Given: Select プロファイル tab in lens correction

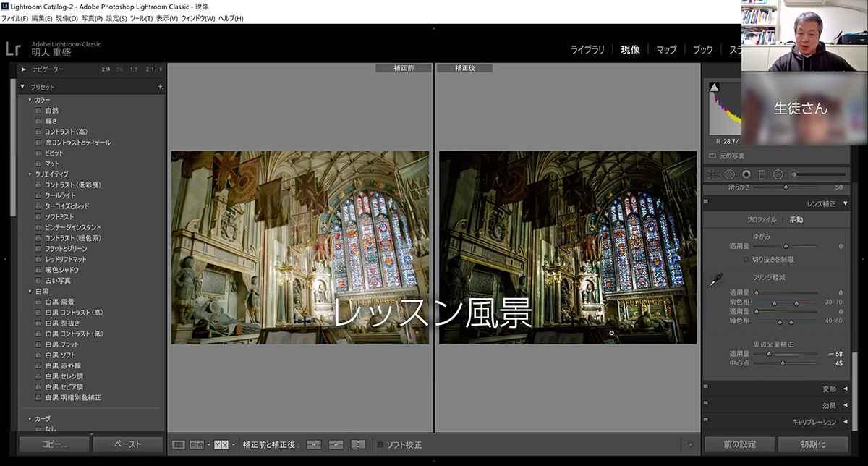Looking at the screenshot, I should (761, 219).
